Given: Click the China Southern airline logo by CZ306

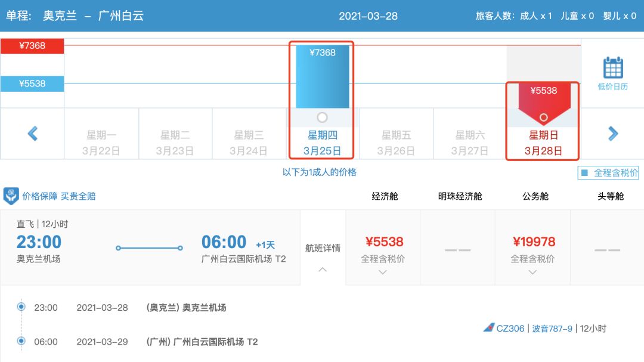Looking at the screenshot, I should point(490,328).
